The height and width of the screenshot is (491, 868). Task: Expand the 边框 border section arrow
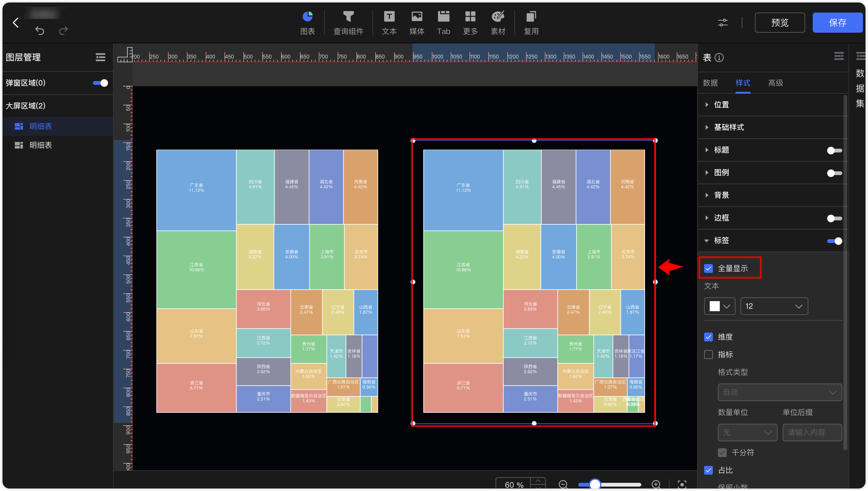tap(707, 218)
